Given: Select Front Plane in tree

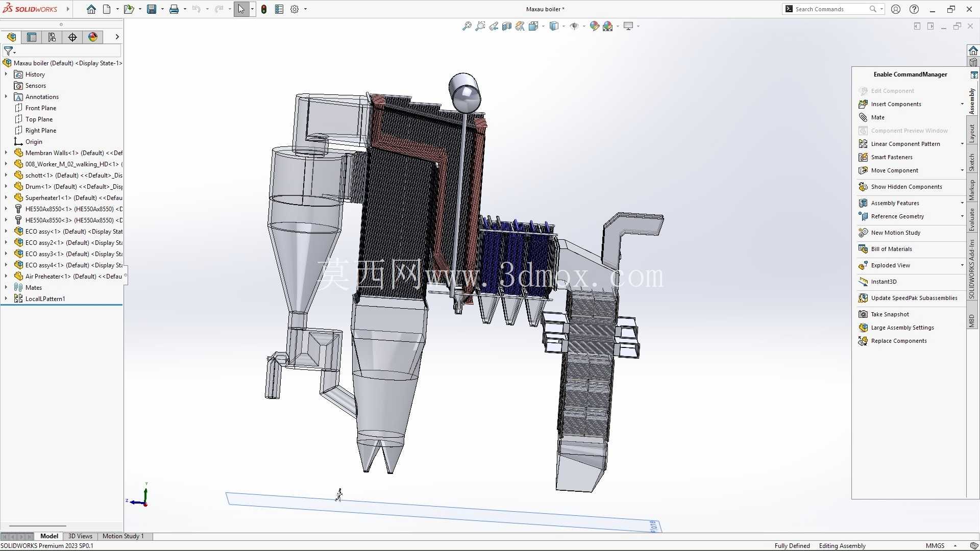Looking at the screenshot, I should tap(41, 108).
